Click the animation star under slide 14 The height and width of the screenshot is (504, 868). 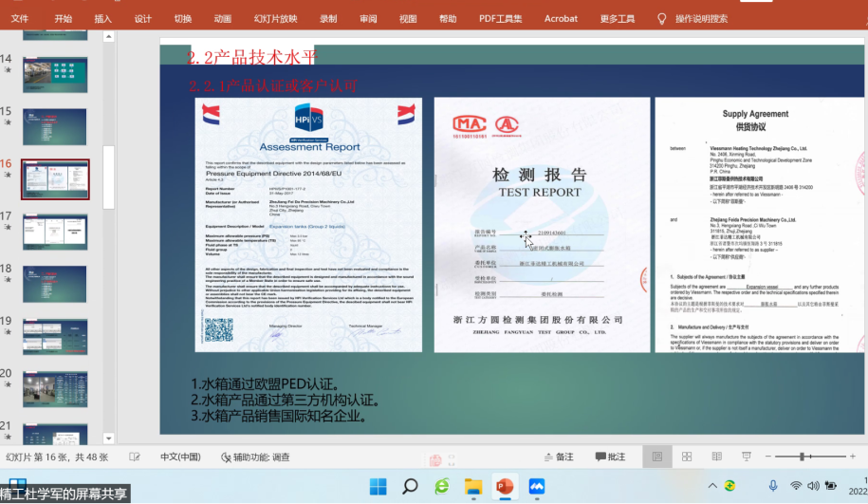pyautogui.click(x=8, y=70)
